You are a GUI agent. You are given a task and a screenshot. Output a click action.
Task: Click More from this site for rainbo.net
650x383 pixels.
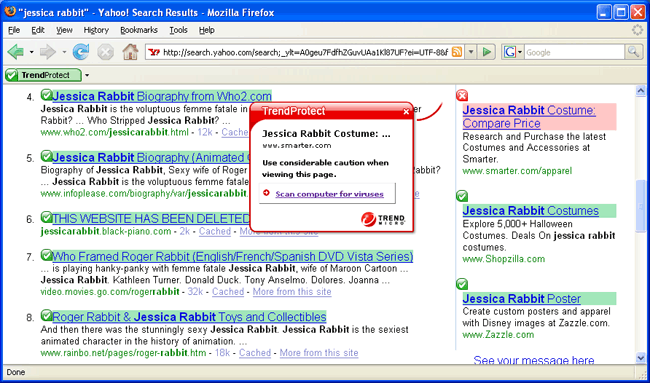(x=319, y=353)
